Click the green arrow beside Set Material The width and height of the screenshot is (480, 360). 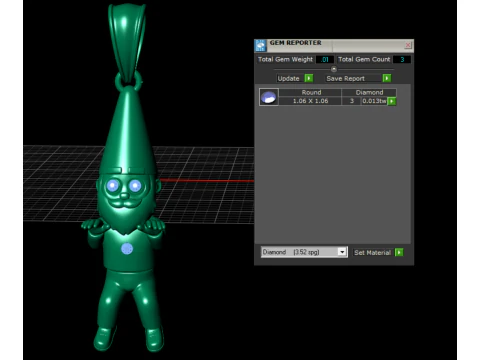pos(399,252)
